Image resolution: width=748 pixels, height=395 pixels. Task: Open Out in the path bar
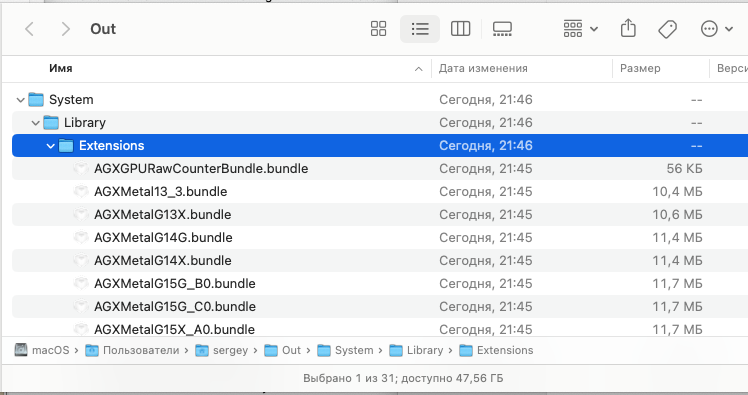click(x=291, y=350)
